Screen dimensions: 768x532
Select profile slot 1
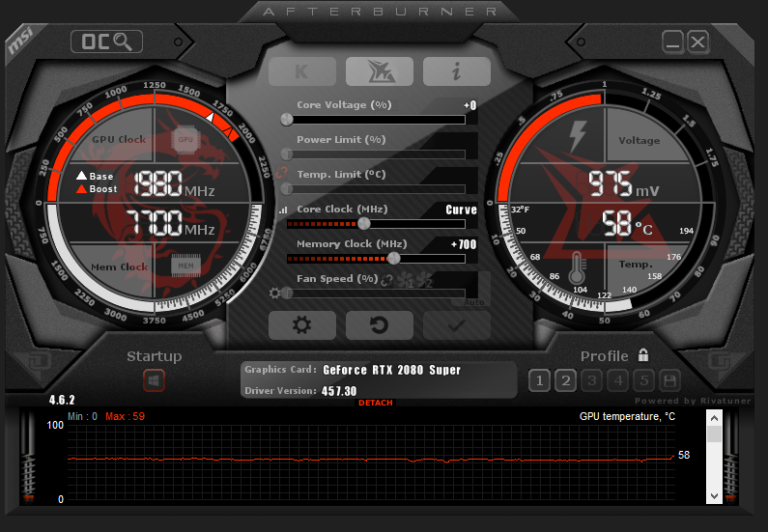540,380
